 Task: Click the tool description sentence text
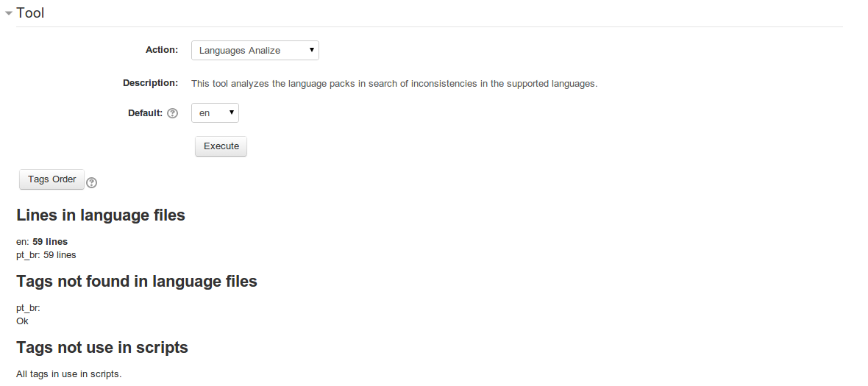pyautogui.click(x=394, y=84)
